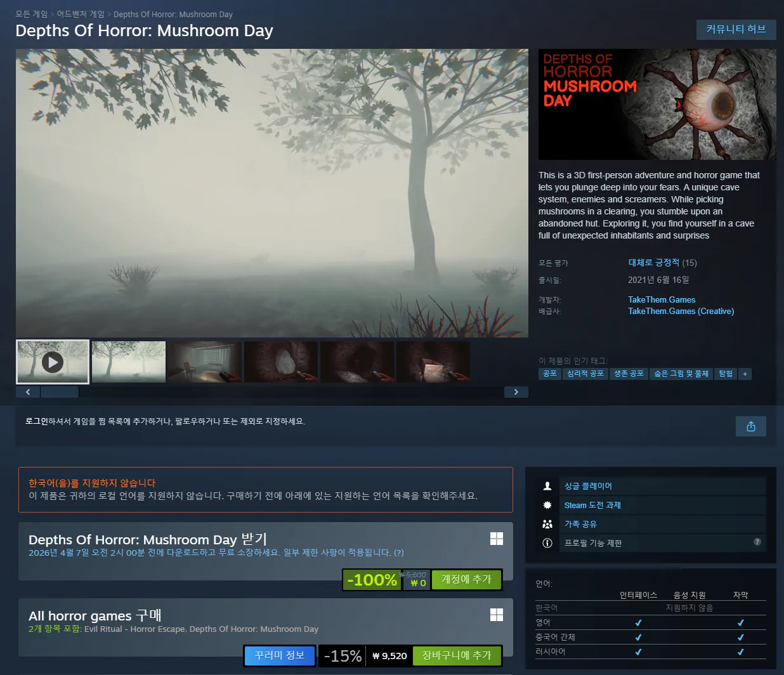Click the Steam 도전 과제 trophy icon

tap(547, 505)
